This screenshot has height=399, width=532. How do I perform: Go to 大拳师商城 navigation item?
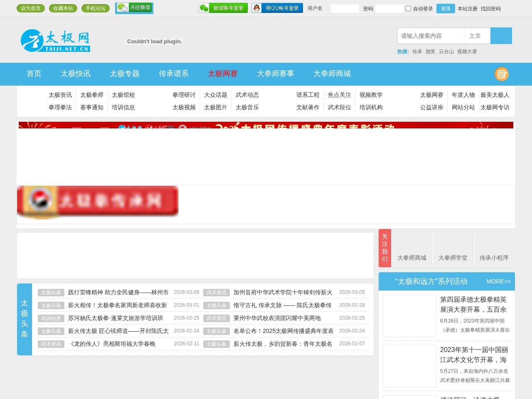coord(332,74)
